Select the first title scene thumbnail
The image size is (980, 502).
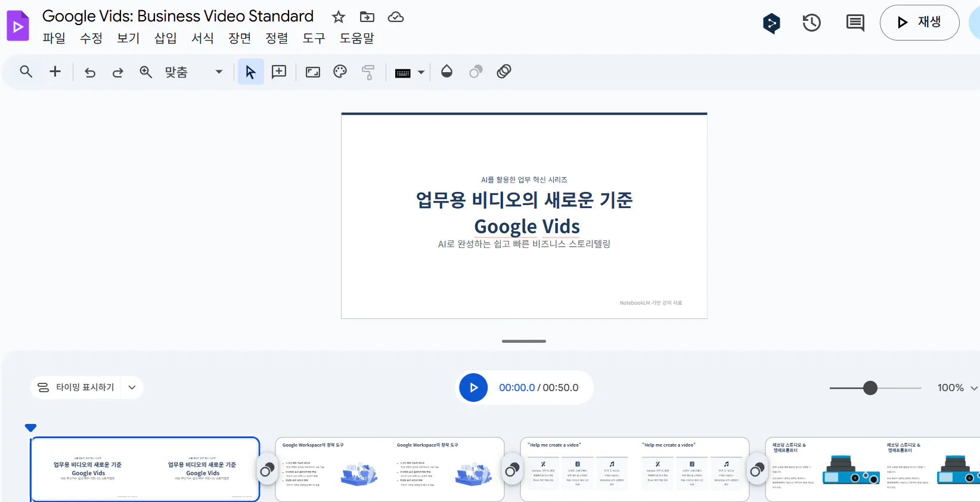coord(145,470)
